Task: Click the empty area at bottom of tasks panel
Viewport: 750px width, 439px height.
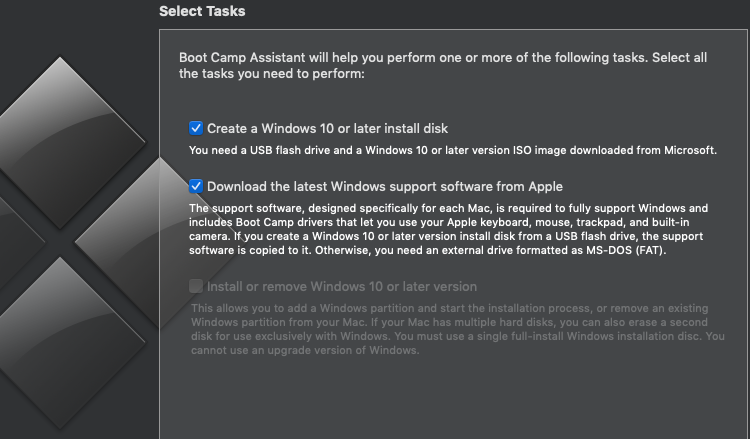Action: (x=453, y=399)
